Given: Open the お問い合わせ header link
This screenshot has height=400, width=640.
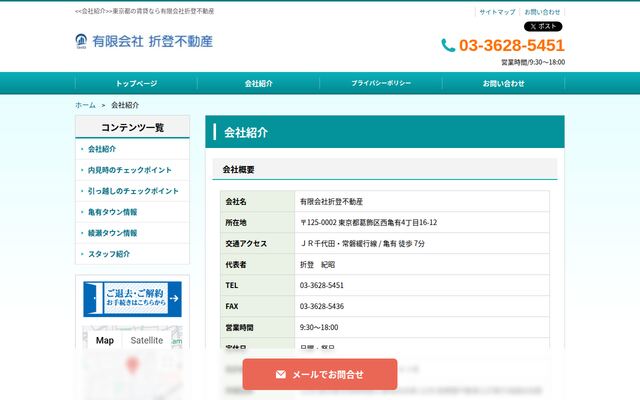Looking at the screenshot, I should tap(542, 12).
